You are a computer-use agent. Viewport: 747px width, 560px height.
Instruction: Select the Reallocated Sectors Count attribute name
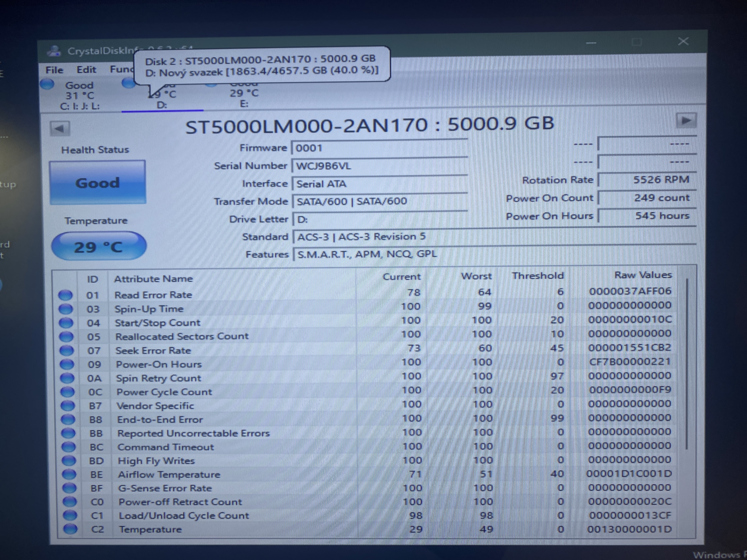coord(182,336)
